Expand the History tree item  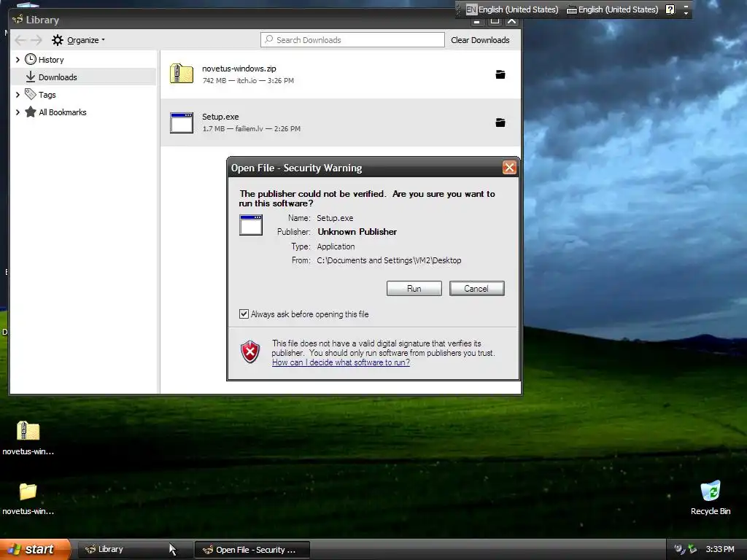[x=18, y=60]
